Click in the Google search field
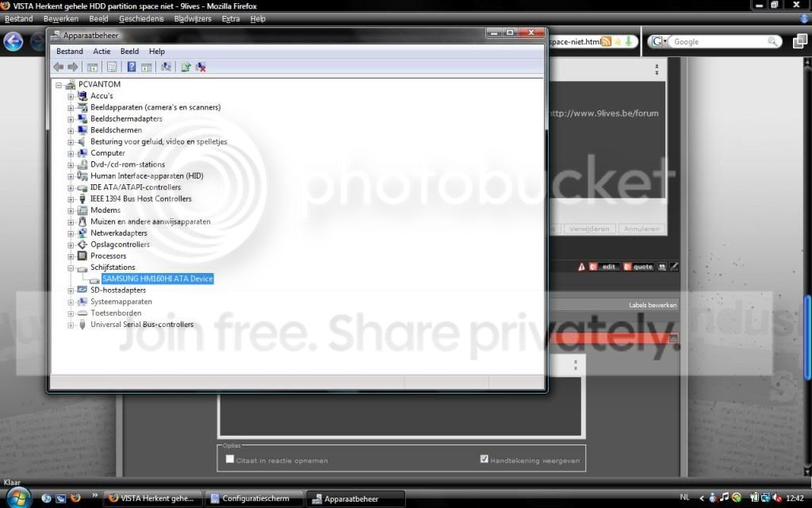Image resolution: width=812 pixels, height=508 pixels. click(718, 41)
